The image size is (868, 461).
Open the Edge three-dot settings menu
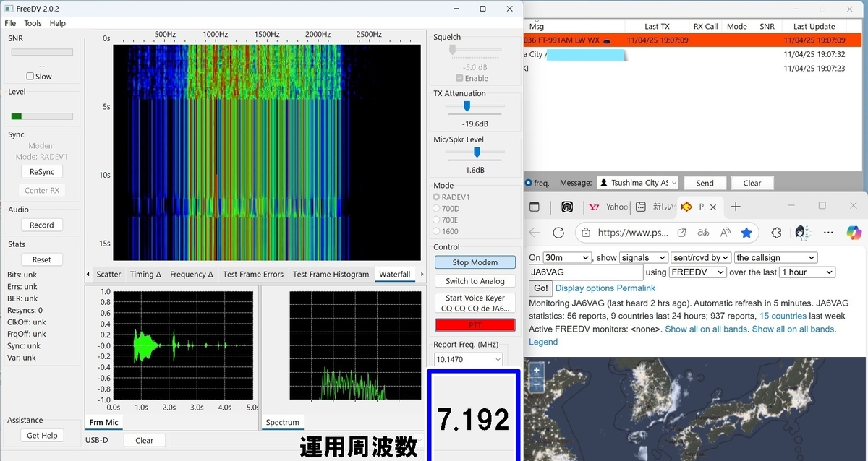pos(829,233)
